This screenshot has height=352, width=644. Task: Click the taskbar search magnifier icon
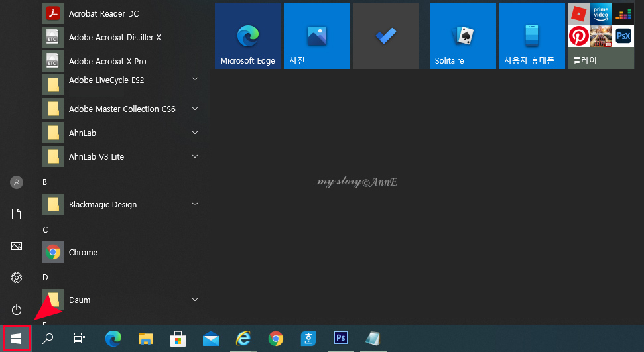(48, 339)
